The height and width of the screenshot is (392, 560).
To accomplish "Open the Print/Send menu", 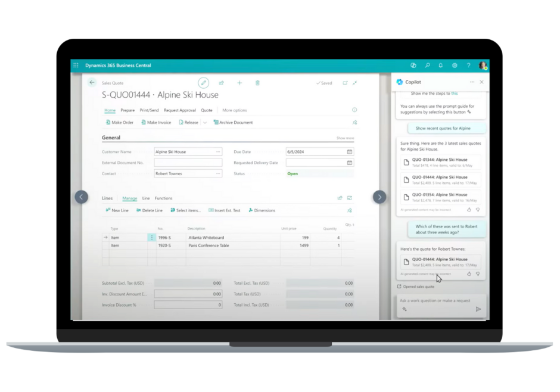I will coord(149,110).
